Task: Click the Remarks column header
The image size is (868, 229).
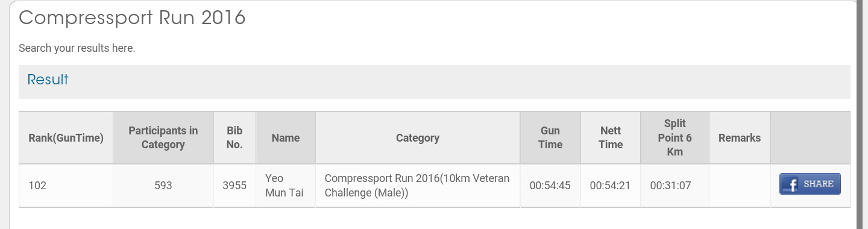Action: [x=740, y=137]
